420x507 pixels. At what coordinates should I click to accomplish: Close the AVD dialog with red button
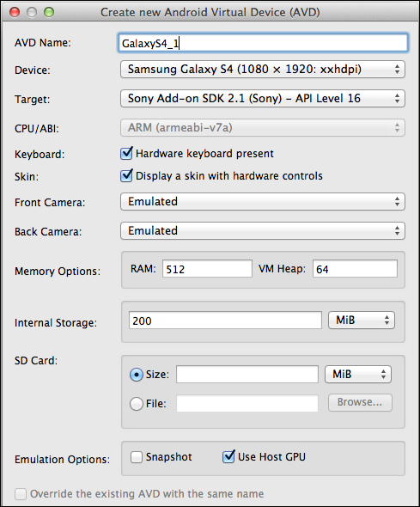tap(15, 12)
